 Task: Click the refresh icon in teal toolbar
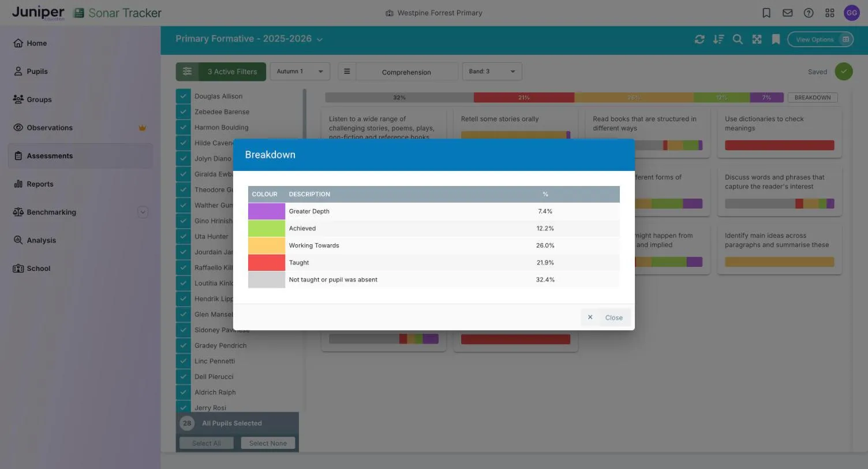point(699,39)
